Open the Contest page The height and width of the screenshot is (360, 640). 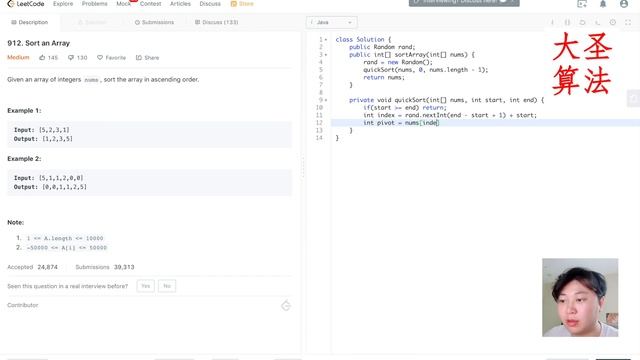(x=150, y=4)
